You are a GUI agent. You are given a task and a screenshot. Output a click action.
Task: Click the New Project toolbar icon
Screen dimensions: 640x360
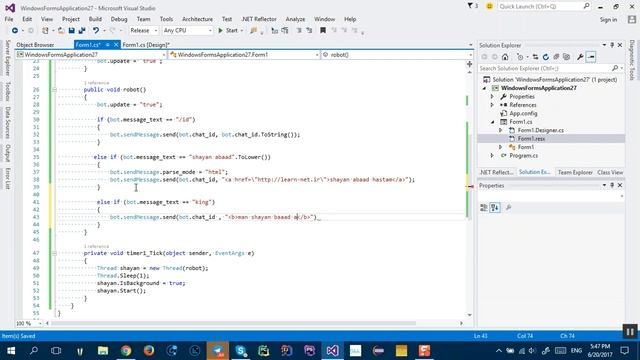45,31
